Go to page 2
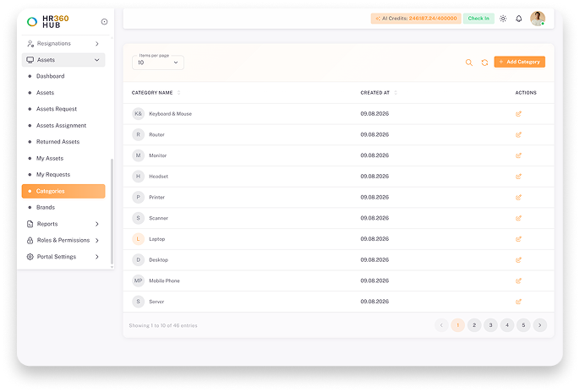 click(x=474, y=325)
